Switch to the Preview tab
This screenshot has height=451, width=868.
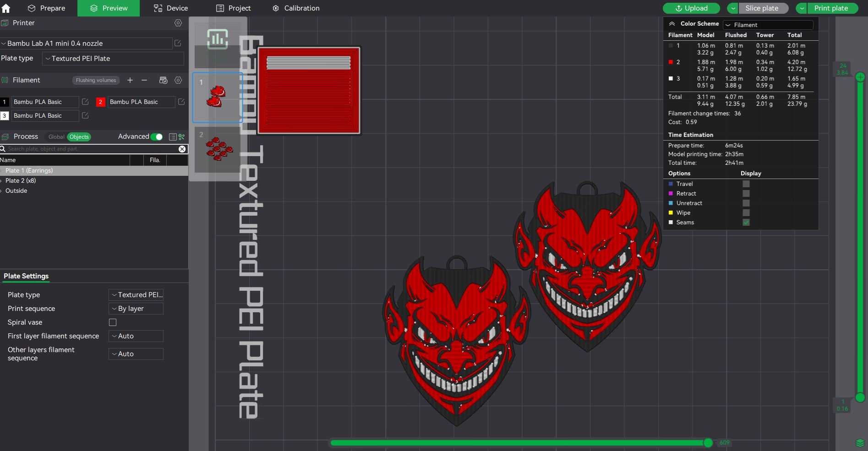coord(109,8)
